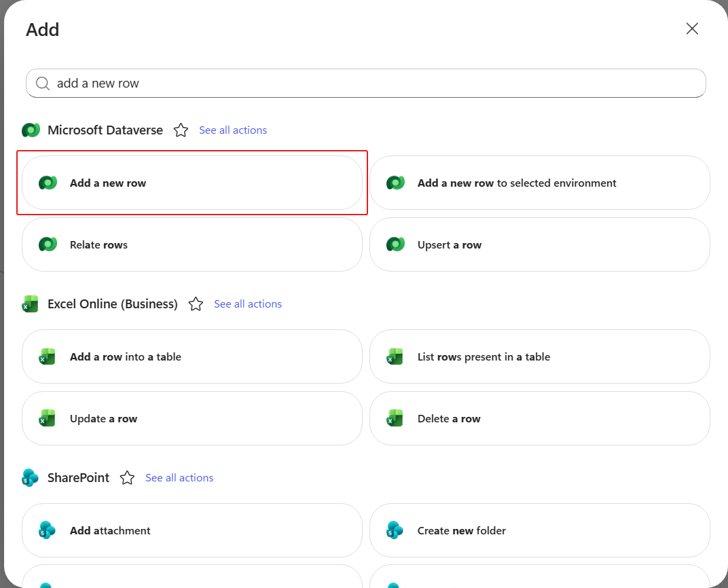Open See all actions for Microsoft Dataverse
This screenshot has width=728, height=588.
tap(233, 130)
